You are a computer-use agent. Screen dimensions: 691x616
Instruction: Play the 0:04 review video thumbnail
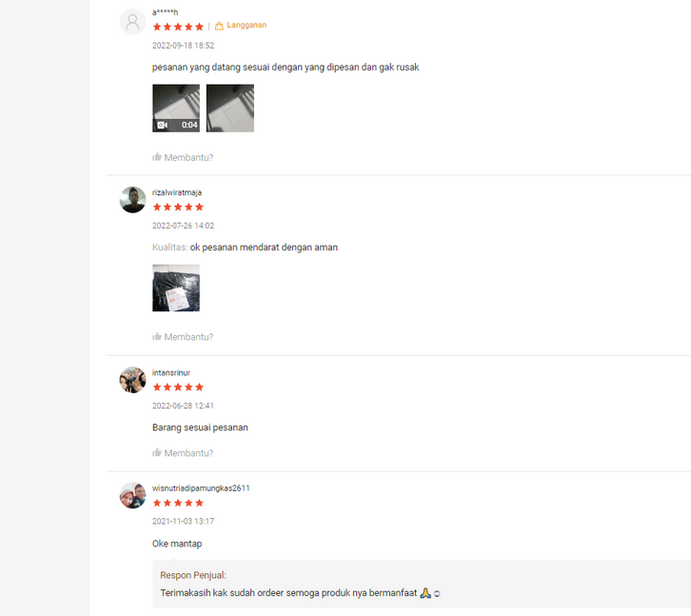[176, 108]
